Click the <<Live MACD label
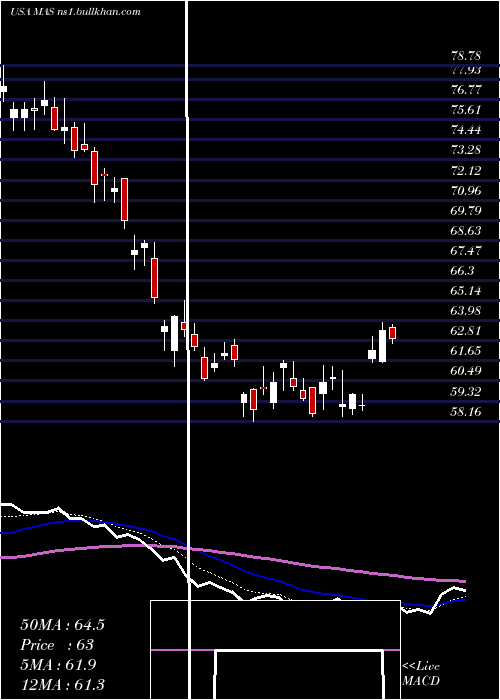 click(421, 674)
